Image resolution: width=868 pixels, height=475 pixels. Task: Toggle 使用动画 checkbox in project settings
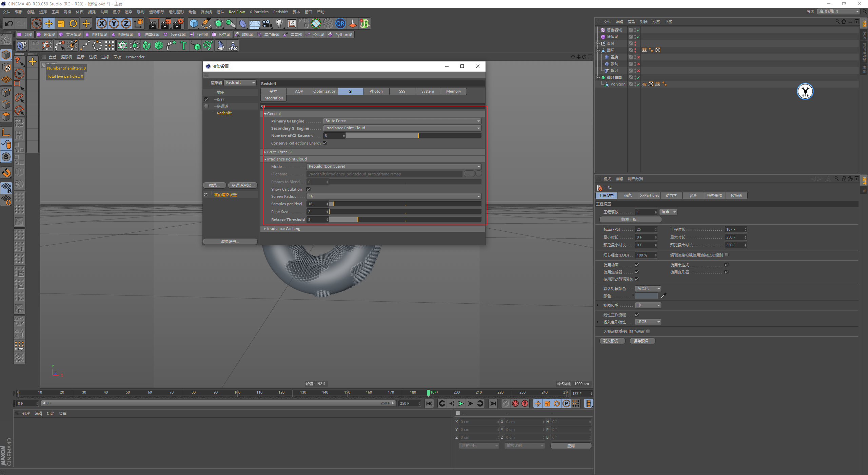click(637, 265)
